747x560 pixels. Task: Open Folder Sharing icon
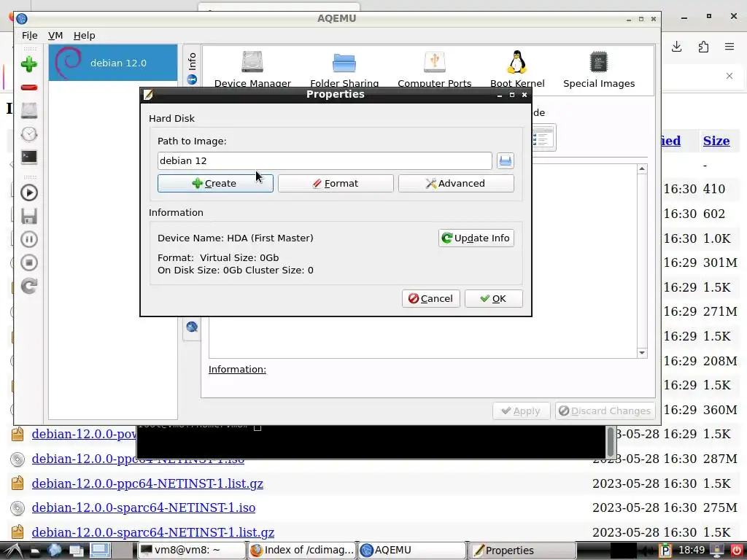point(344,69)
